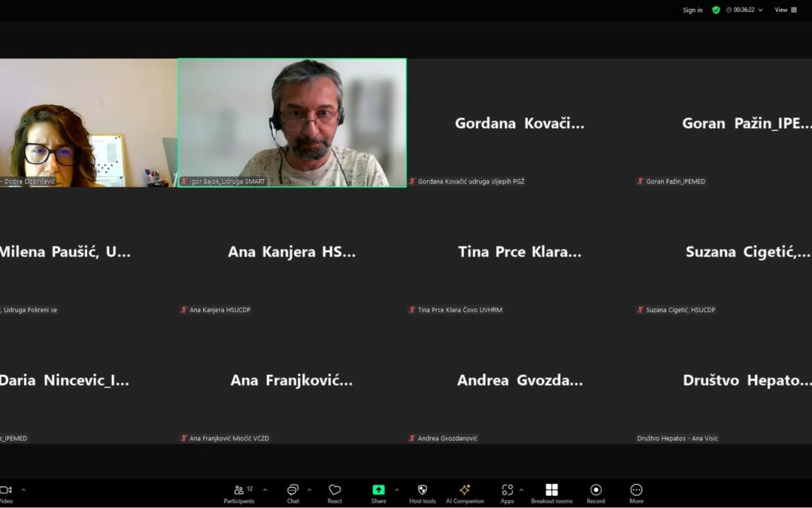This screenshot has height=508, width=812.
Task: Open the React emoji menu
Action: [335, 494]
